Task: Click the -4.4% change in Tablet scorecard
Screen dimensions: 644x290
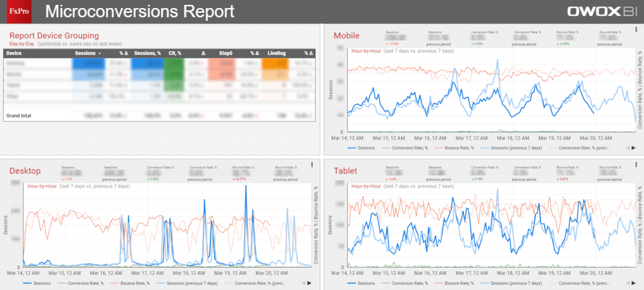Action: (391, 179)
